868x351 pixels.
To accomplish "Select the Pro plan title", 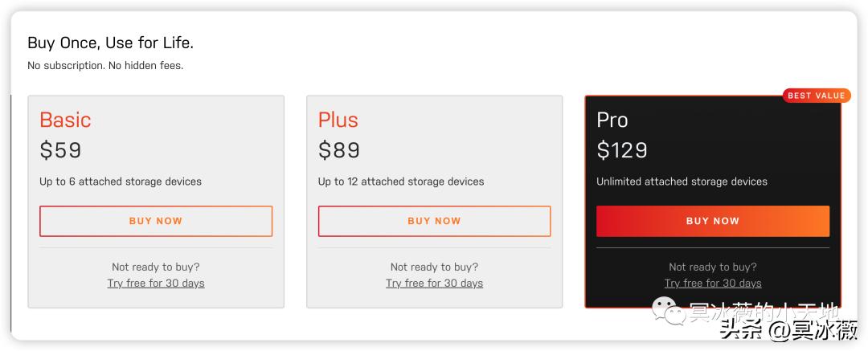I will point(612,120).
